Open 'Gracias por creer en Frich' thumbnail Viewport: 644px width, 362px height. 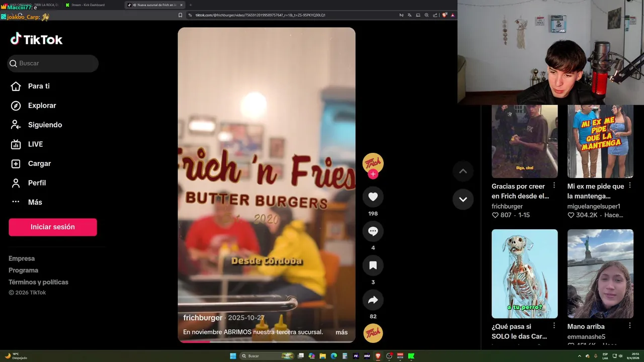(525, 141)
